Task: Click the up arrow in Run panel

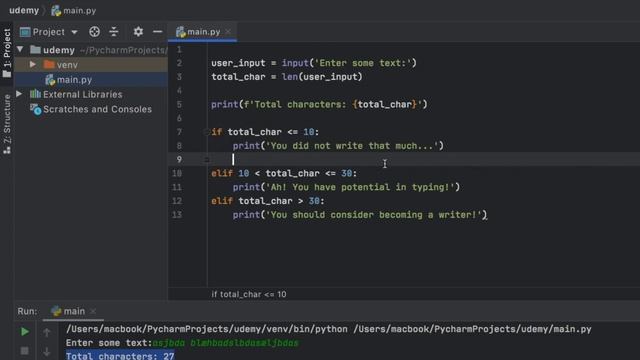Action: (47, 332)
